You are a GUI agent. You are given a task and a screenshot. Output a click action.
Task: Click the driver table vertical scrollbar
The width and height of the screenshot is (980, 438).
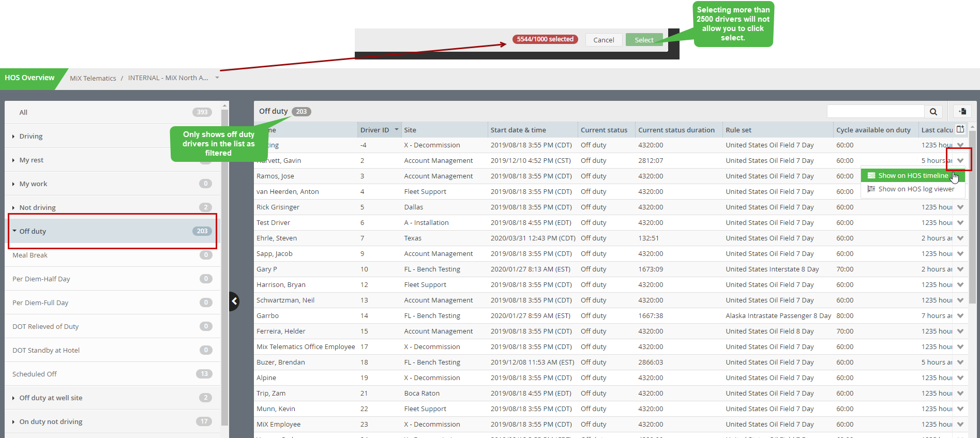pyautogui.click(x=972, y=217)
